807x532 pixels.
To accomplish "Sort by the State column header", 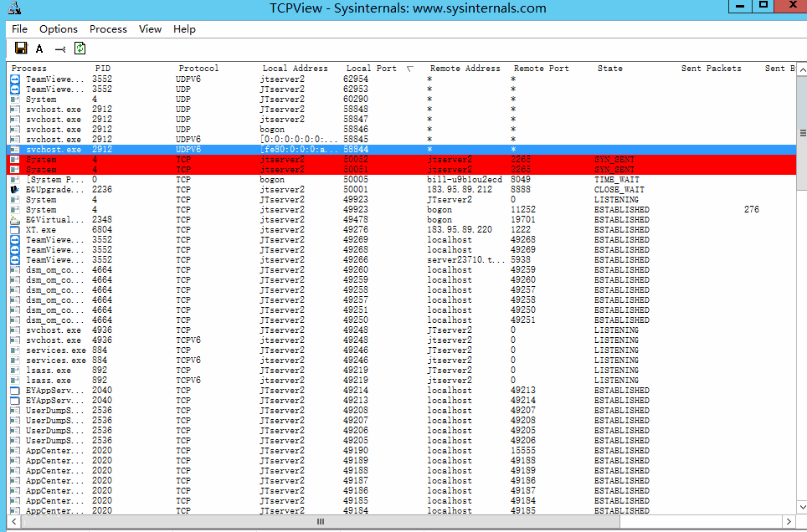I will tap(610, 68).
